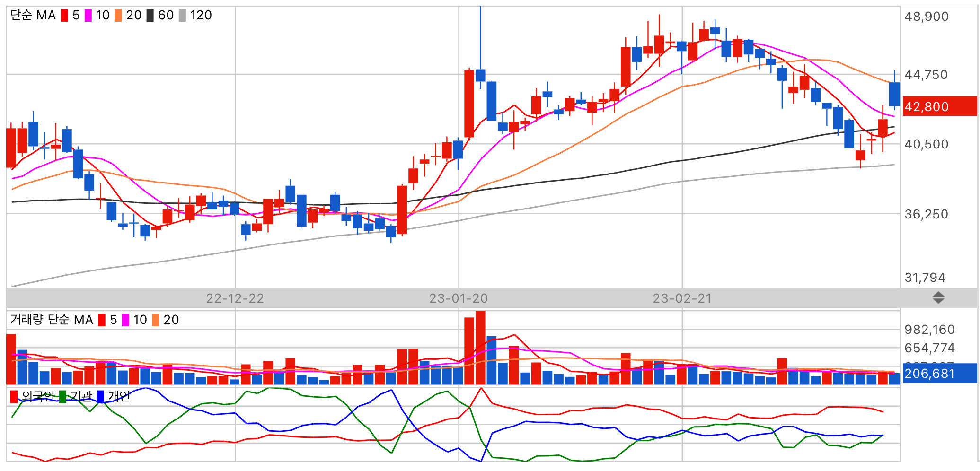Screen dimensions: 980x471
Task: Click the dark MA 60 legend swatch
Action: coord(150,16)
